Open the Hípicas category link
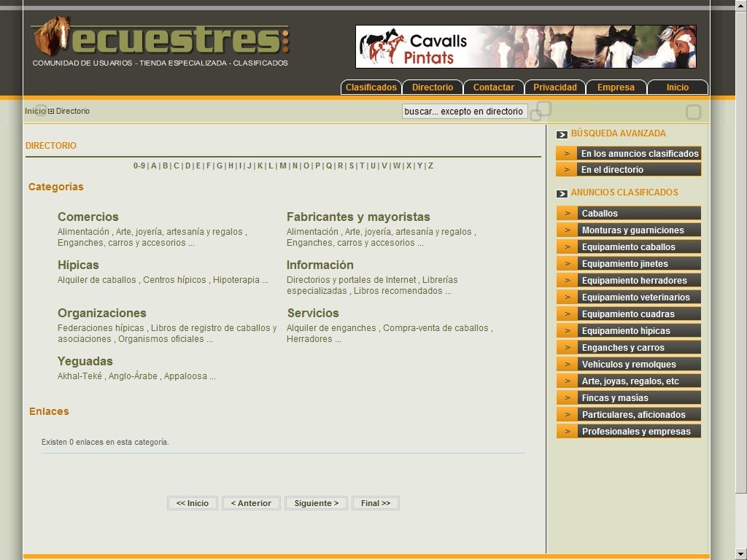The height and width of the screenshot is (560, 747). [x=78, y=265]
